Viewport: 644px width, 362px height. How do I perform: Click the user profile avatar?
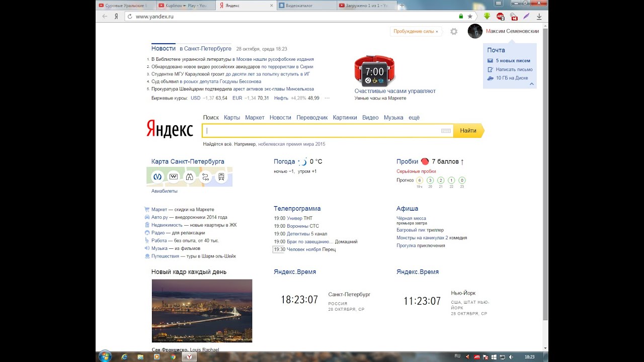[x=475, y=31]
